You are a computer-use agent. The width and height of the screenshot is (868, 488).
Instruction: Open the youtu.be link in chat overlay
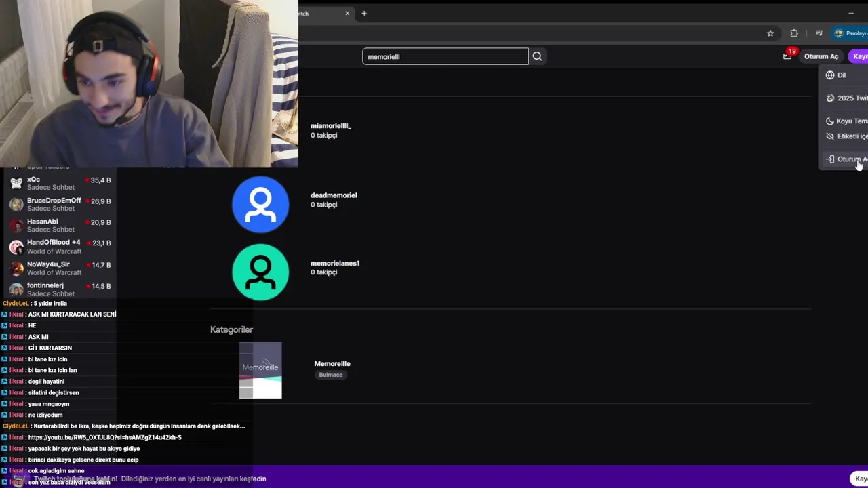[105, 438]
